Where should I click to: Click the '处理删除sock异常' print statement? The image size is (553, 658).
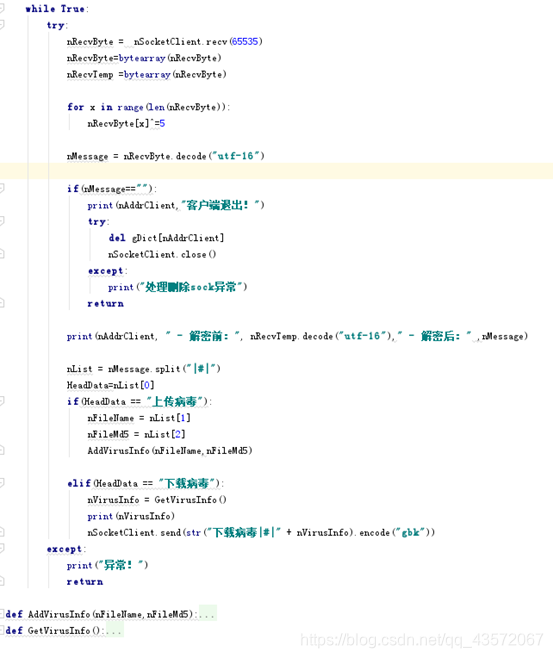(177, 287)
